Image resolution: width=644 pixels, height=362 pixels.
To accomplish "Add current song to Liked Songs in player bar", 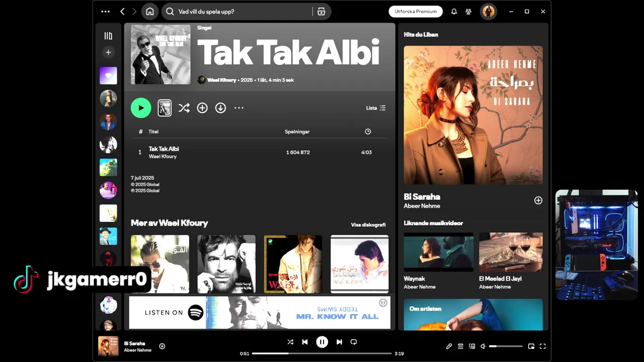I will click(x=162, y=346).
